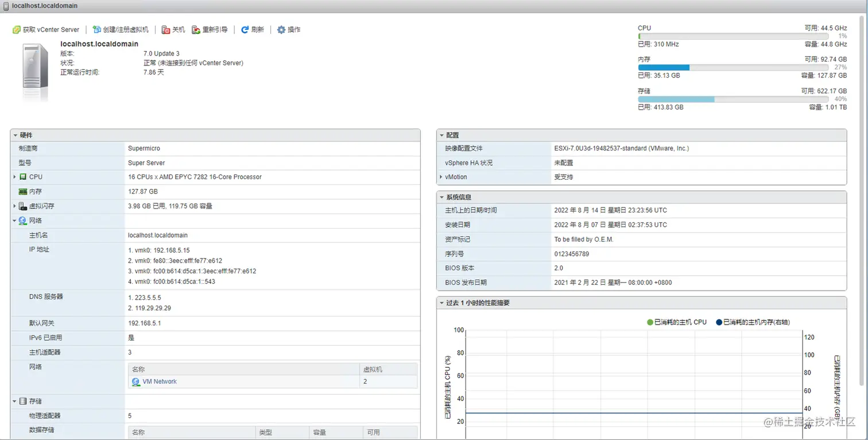Select the 7.0 Update 3 version text
868x440 pixels.
tap(161, 53)
